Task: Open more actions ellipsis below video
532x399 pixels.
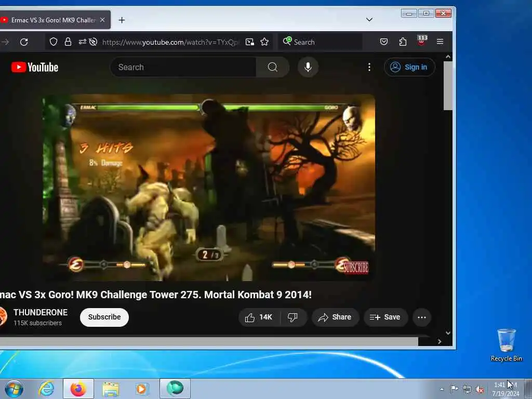Action: click(422, 317)
